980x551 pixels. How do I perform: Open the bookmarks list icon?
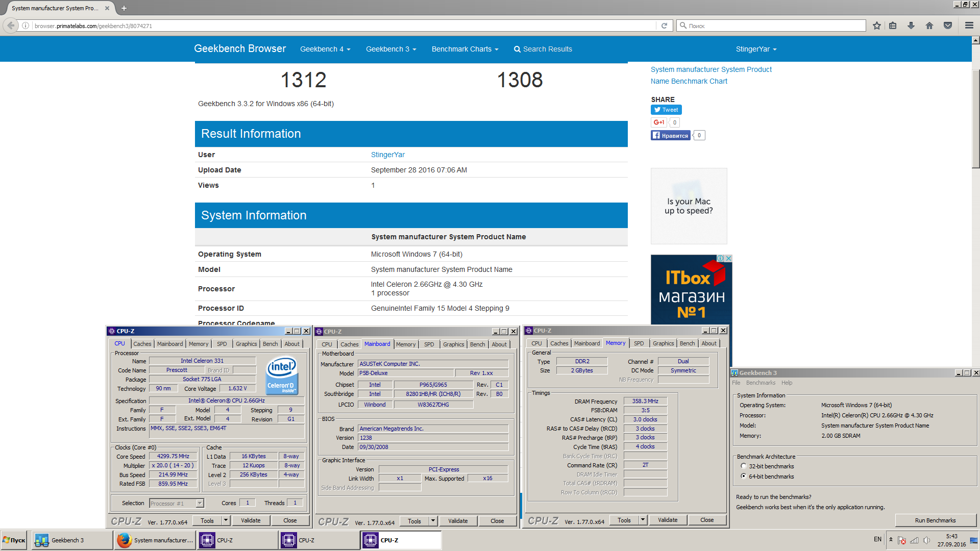(893, 26)
